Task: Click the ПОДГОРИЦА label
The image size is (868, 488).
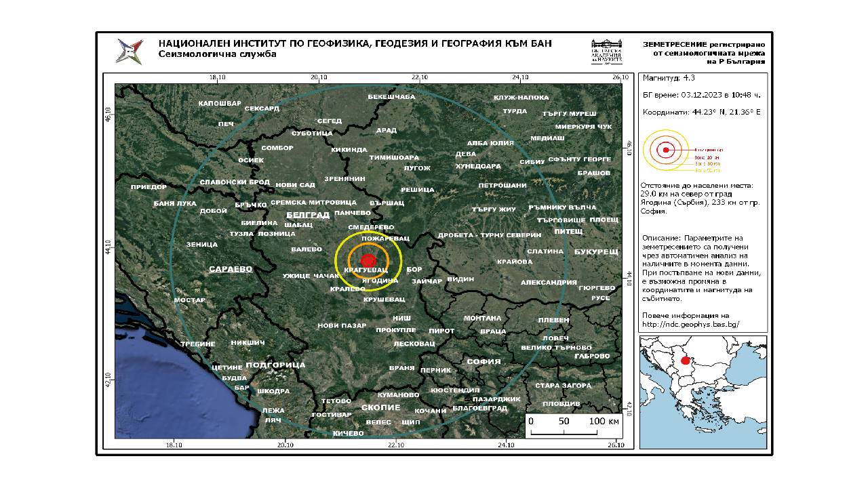Action: click(x=275, y=365)
